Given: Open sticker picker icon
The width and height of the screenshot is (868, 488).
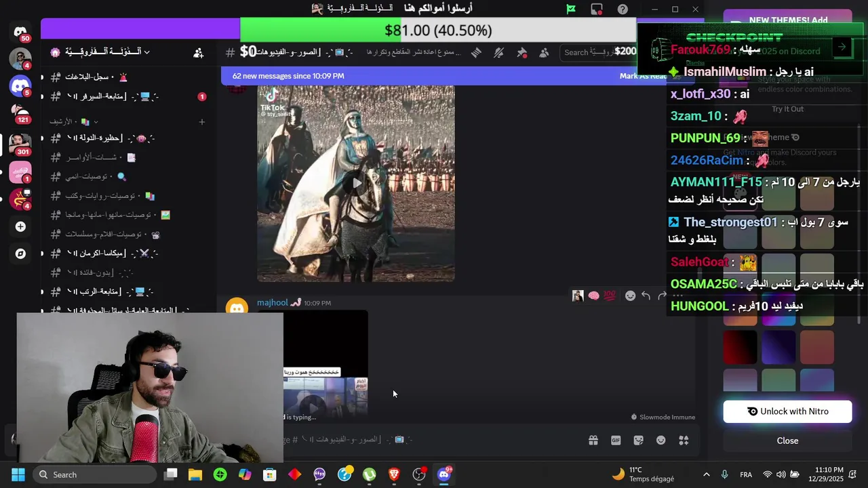Looking at the screenshot, I should [x=638, y=440].
